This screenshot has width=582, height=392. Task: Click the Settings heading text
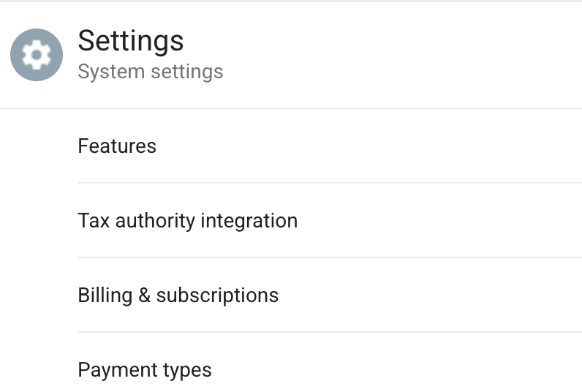coord(131,41)
